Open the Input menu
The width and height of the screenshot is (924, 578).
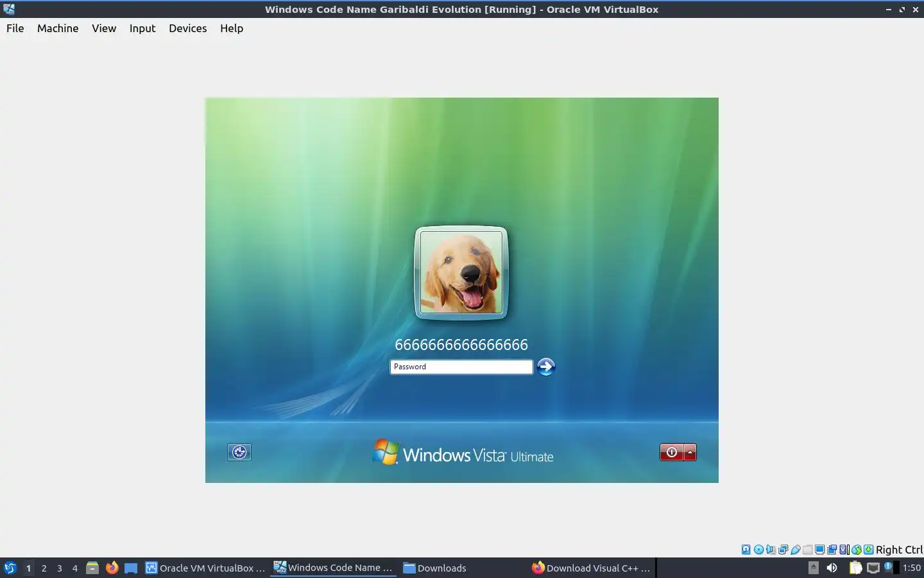pos(142,28)
